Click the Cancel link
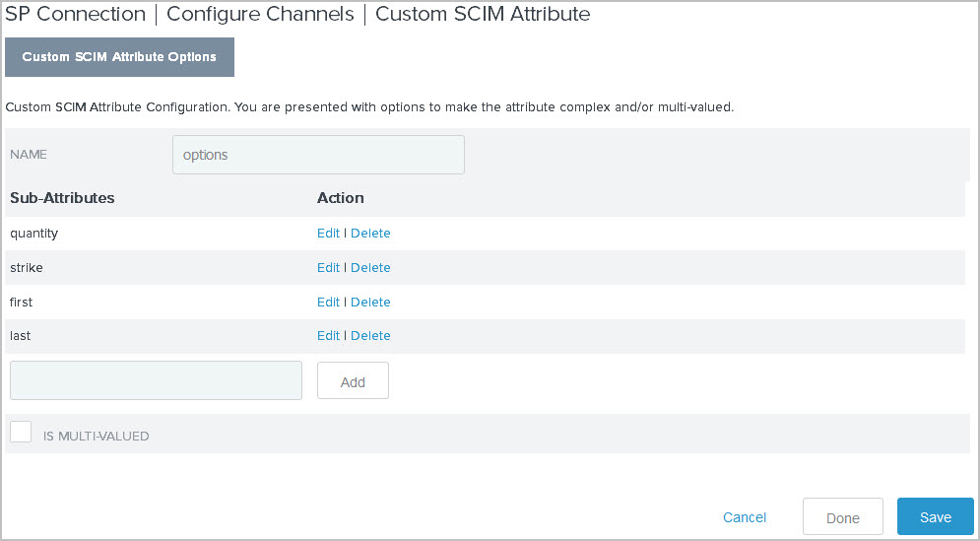This screenshot has height=541, width=980. click(744, 517)
